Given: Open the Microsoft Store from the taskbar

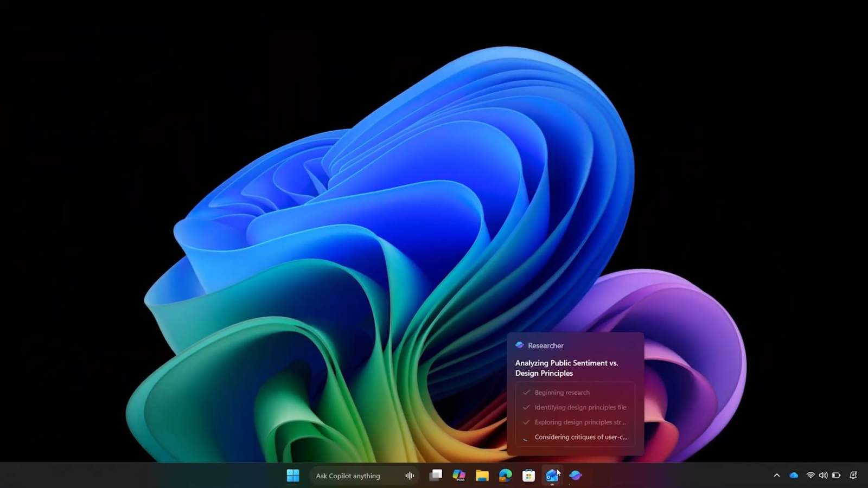Looking at the screenshot, I should coord(528,475).
